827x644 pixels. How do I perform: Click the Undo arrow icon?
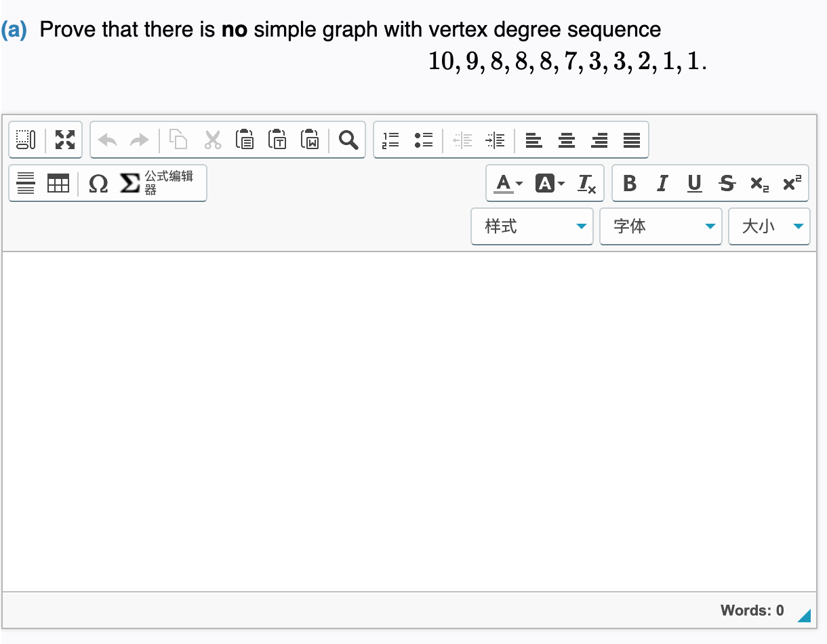(x=107, y=140)
